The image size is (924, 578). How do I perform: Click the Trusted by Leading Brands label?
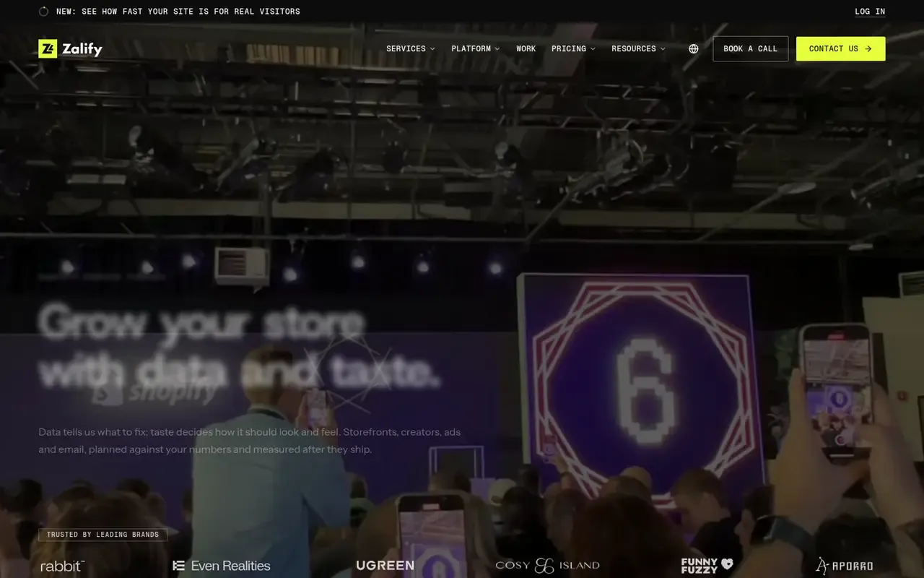point(103,535)
